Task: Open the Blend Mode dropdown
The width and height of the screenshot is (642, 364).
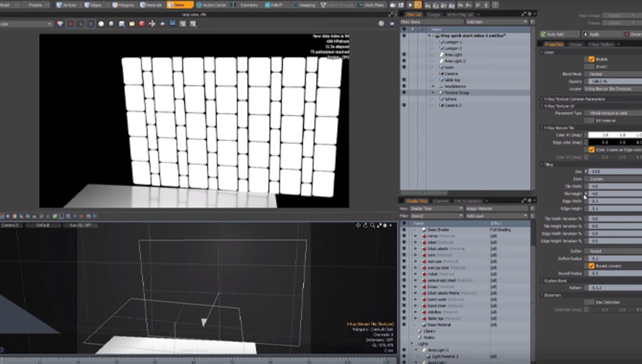Action: point(612,74)
